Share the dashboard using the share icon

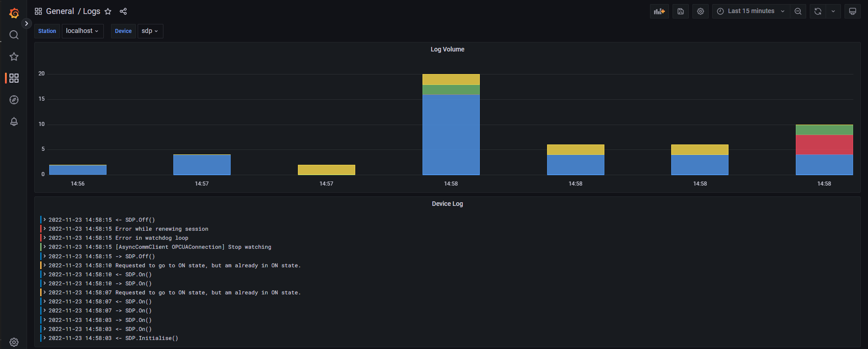(x=123, y=11)
